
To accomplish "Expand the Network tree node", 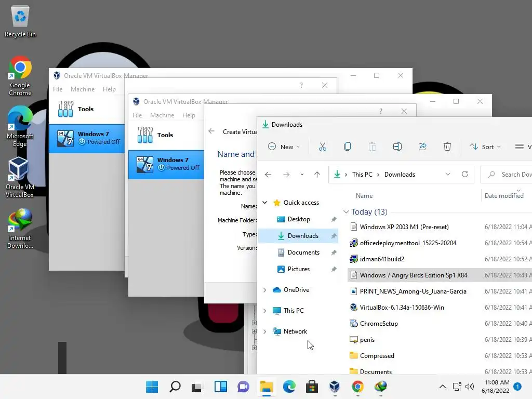I will [264, 331].
